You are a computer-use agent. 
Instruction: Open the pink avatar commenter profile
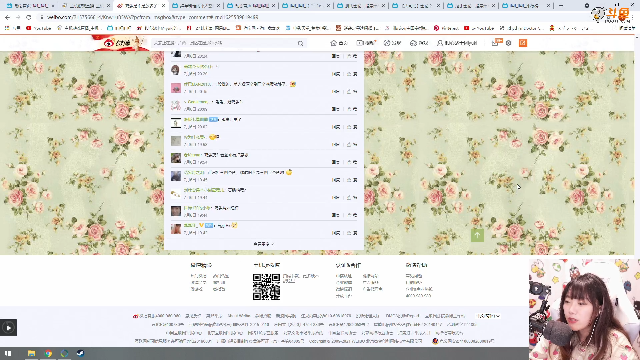(x=176, y=88)
